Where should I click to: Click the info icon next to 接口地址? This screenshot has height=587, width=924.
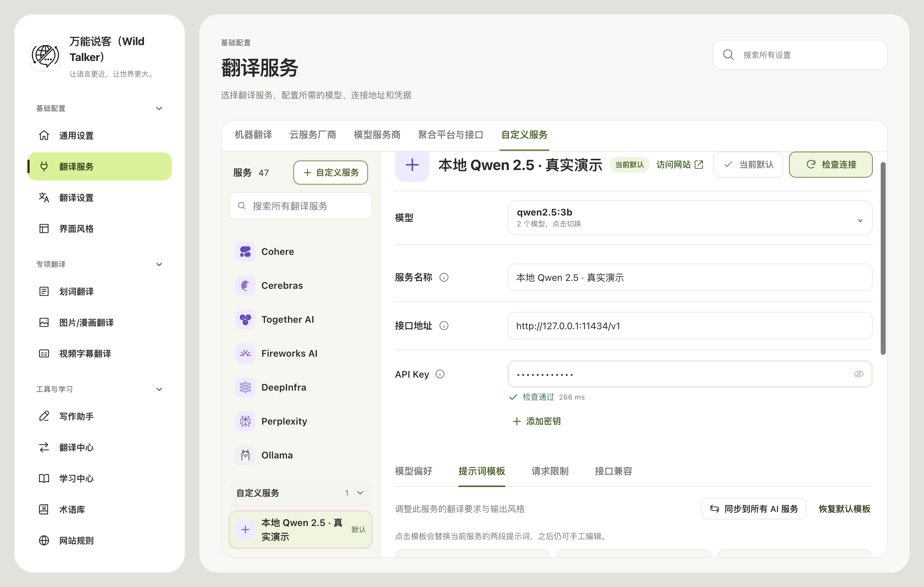[444, 326]
